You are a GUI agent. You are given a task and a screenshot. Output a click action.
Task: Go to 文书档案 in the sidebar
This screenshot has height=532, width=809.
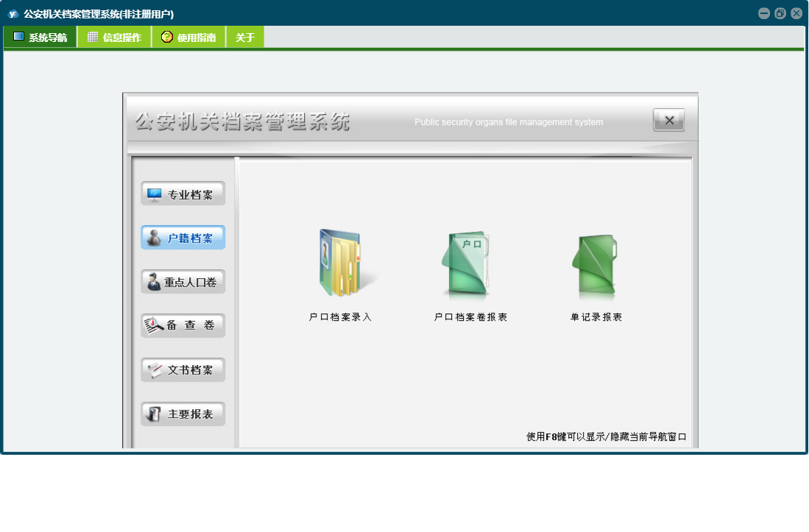183,370
